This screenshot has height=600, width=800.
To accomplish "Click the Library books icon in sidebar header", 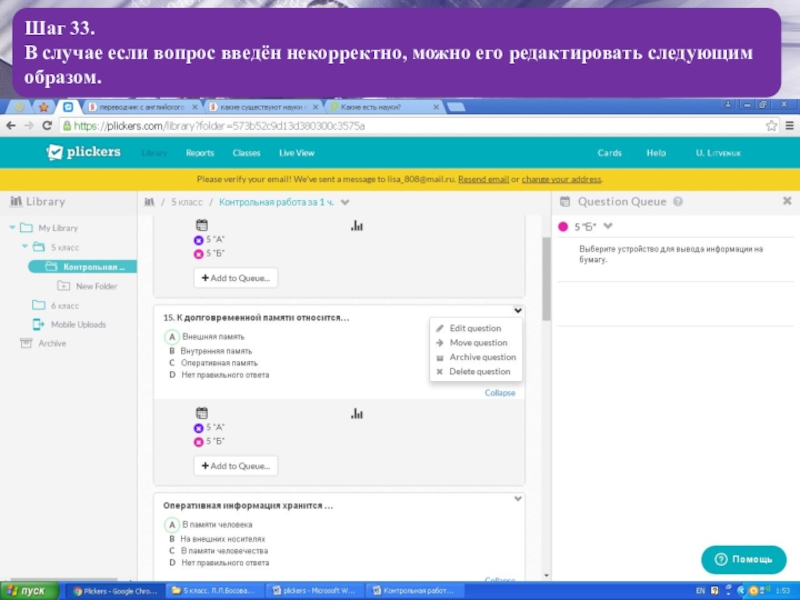I will coord(16,201).
